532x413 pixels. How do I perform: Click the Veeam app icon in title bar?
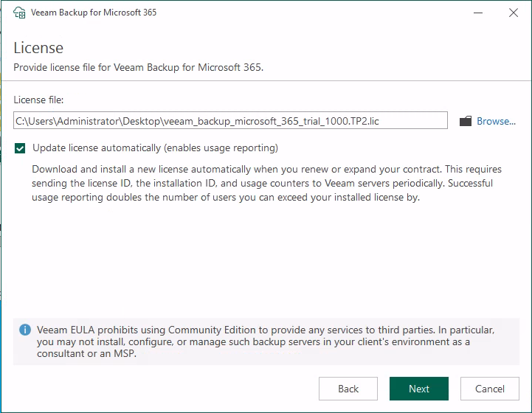point(20,13)
